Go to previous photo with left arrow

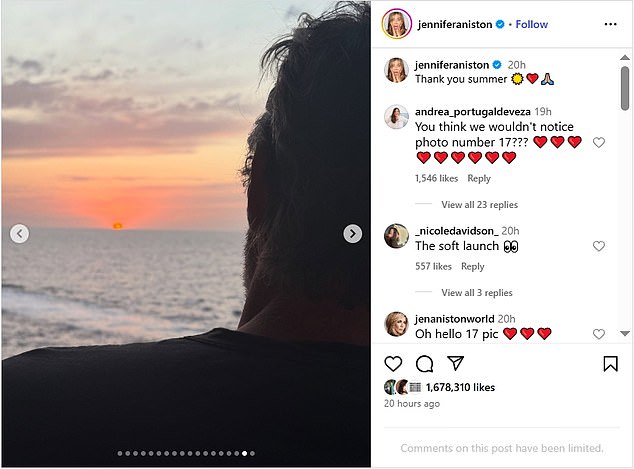pyautogui.click(x=19, y=234)
